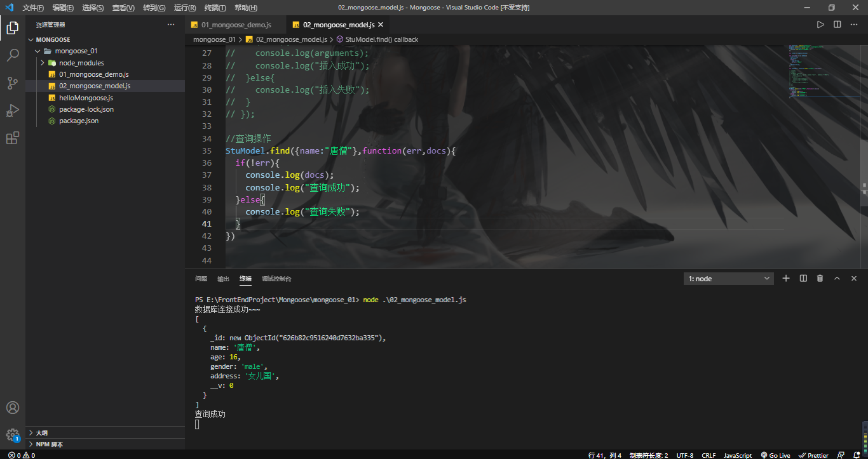Open the 编辑(E) menu
Image resolution: width=868 pixels, height=459 pixels.
point(63,8)
